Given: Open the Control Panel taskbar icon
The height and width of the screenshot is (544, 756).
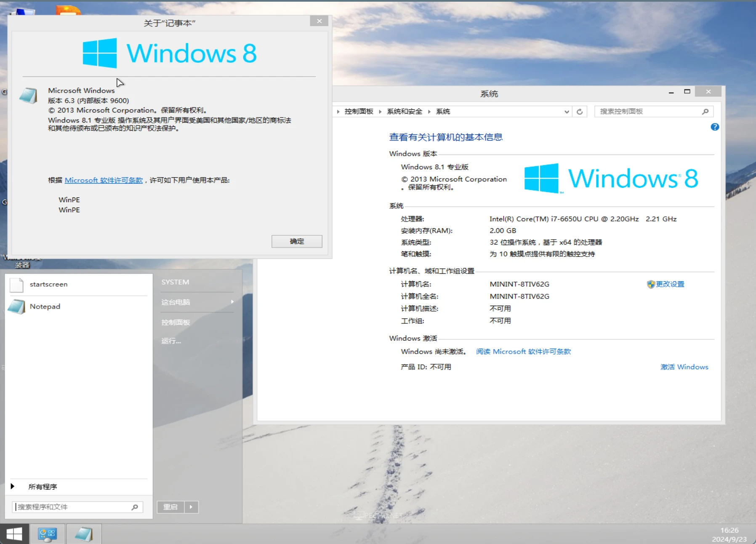Looking at the screenshot, I should click(47, 534).
